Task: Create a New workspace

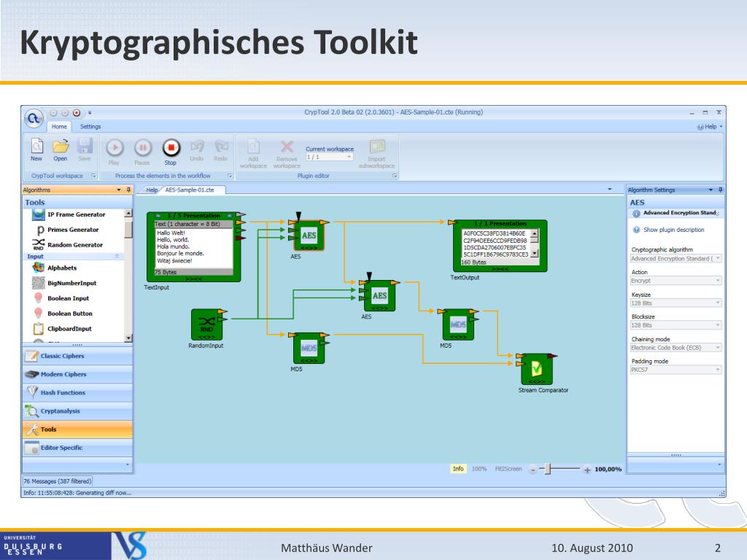Action: click(x=36, y=149)
